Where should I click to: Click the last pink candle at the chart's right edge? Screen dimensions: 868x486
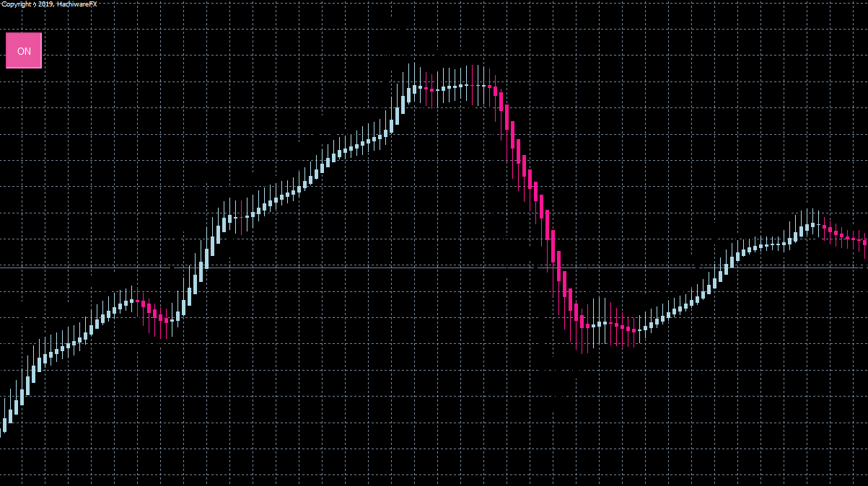click(x=865, y=244)
